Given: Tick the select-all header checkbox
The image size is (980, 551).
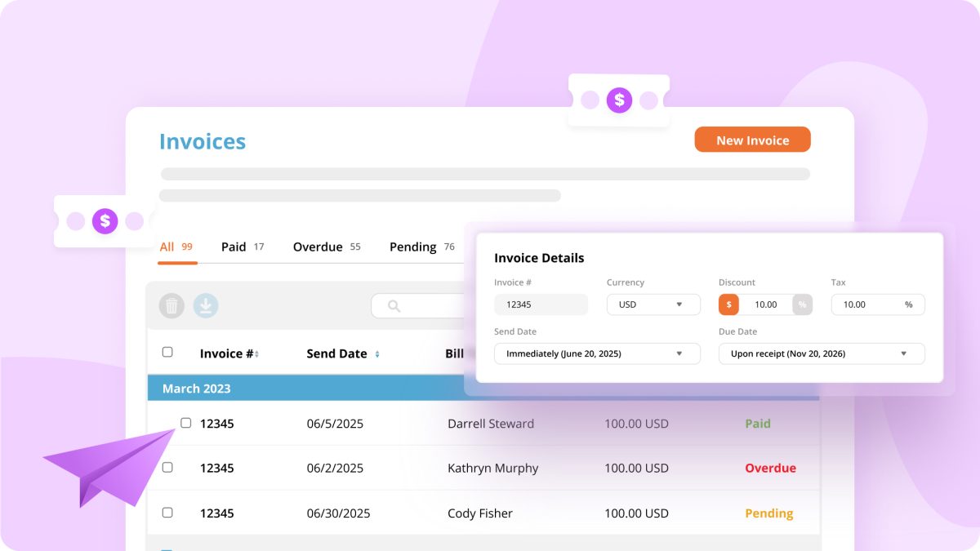Looking at the screenshot, I should 167,352.
